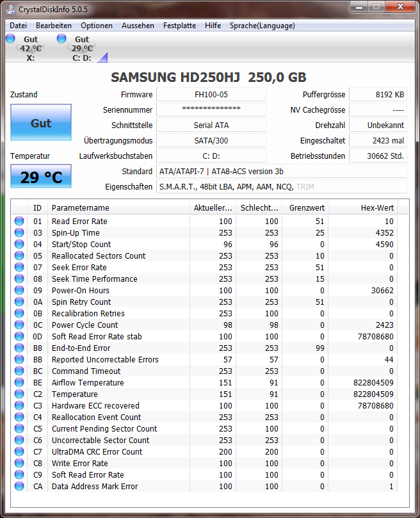The height and width of the screenshot is (518, 420).
Task: Close the CrystalDiskInfo window
Action: tap(400, 6)
